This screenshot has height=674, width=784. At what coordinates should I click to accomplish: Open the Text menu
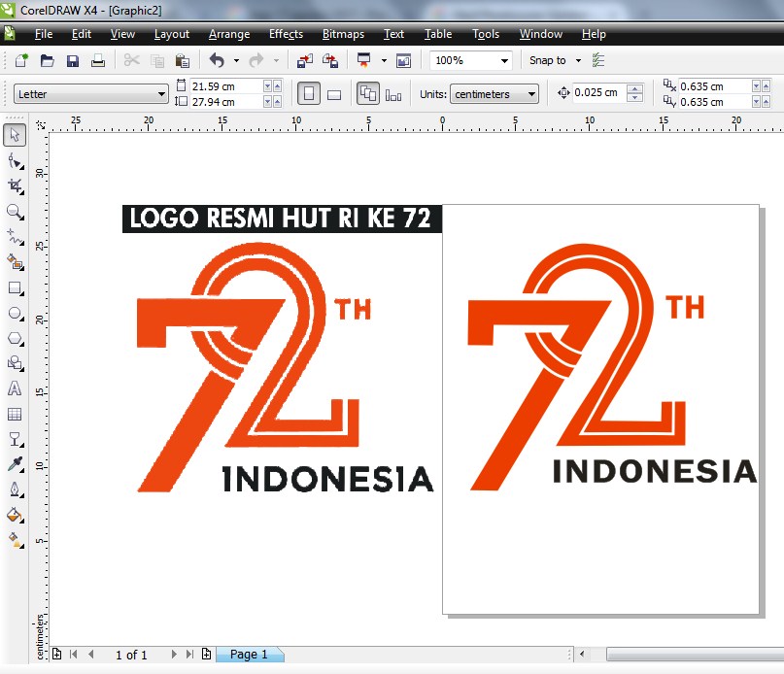click(x=393, y=34)
